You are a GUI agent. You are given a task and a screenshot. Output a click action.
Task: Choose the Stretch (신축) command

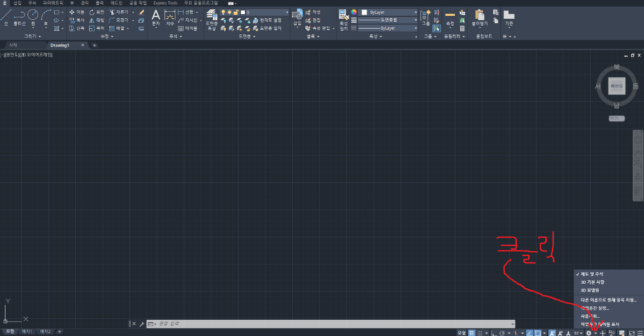point(77,29)
